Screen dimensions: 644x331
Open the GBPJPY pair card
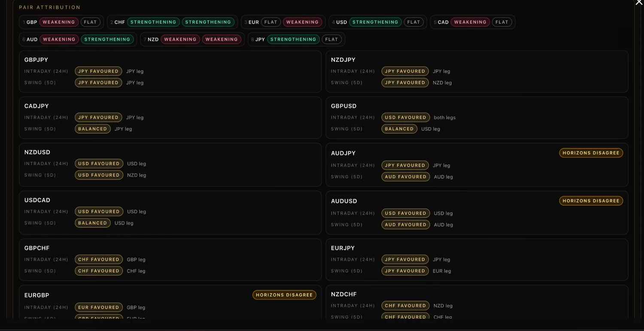click(x=170, y=71)
